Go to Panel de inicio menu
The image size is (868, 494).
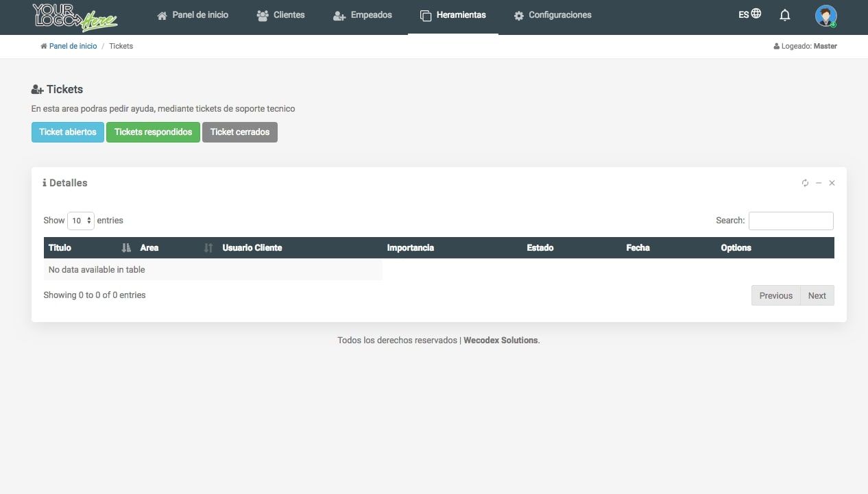(x=193, y=15)
